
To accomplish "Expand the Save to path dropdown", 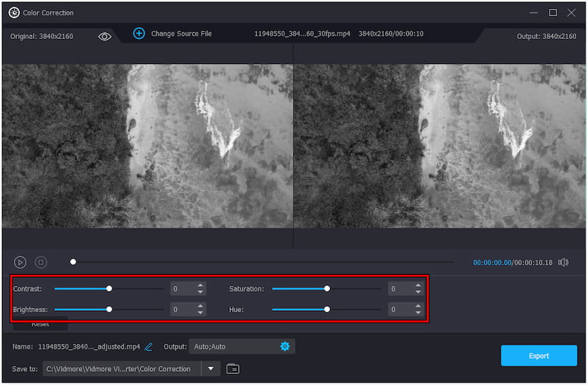I will (211, 369).
